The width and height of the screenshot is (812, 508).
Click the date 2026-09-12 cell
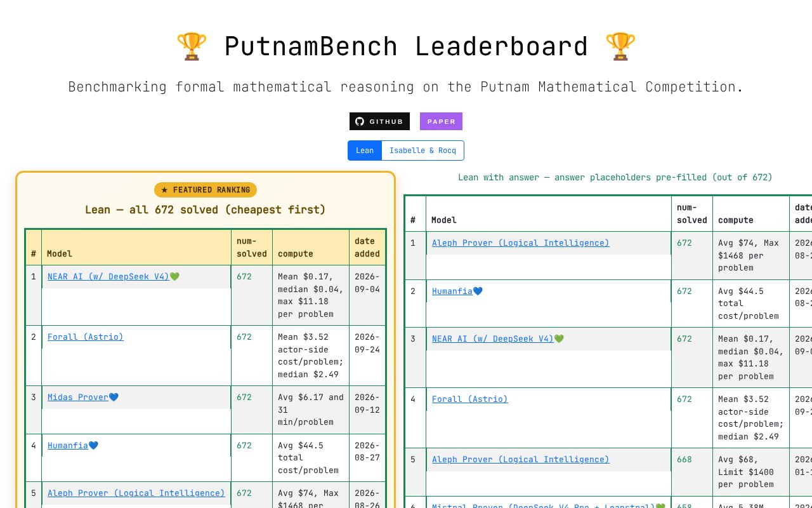pos(367,410)
